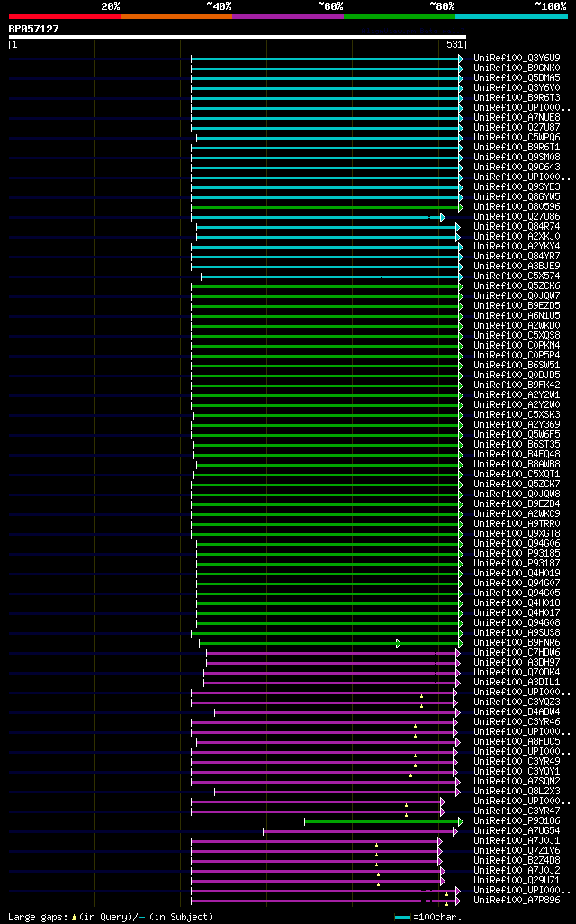The width and height of the screenshot is (576, 924).
Task: Select the UniRef100_B9FK42 label
Action: tap(517, 385)
